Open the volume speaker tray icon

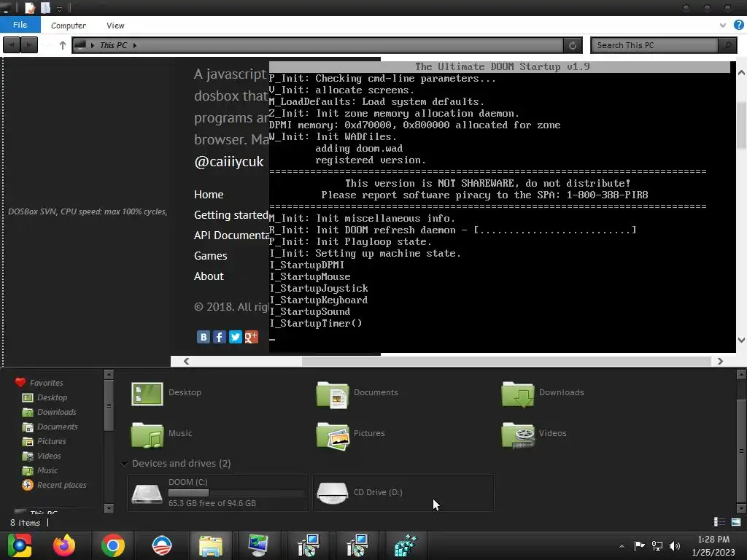tap(675, 546)
